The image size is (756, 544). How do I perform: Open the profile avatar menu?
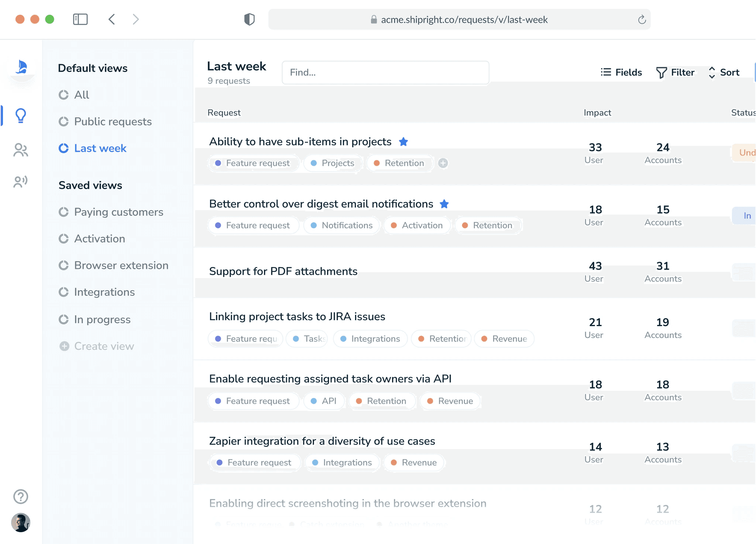click(21, 523)
